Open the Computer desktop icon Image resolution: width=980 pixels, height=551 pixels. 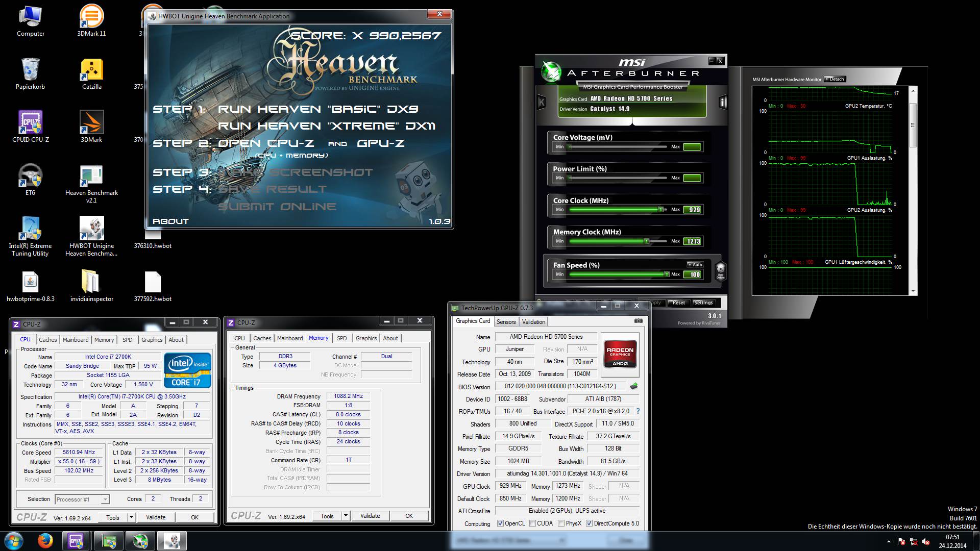31,20
